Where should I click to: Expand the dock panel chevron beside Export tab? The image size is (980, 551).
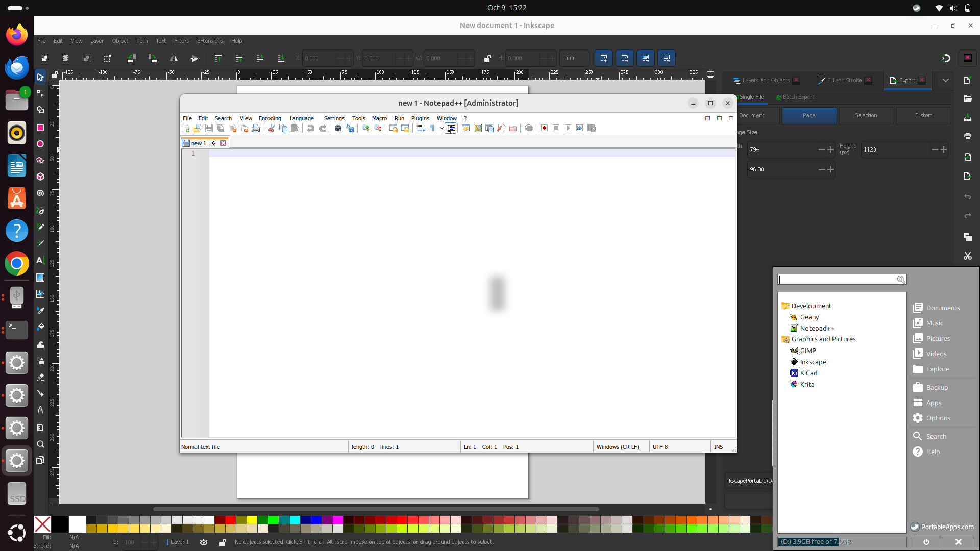pyautogui.click(x=945, y=80)
